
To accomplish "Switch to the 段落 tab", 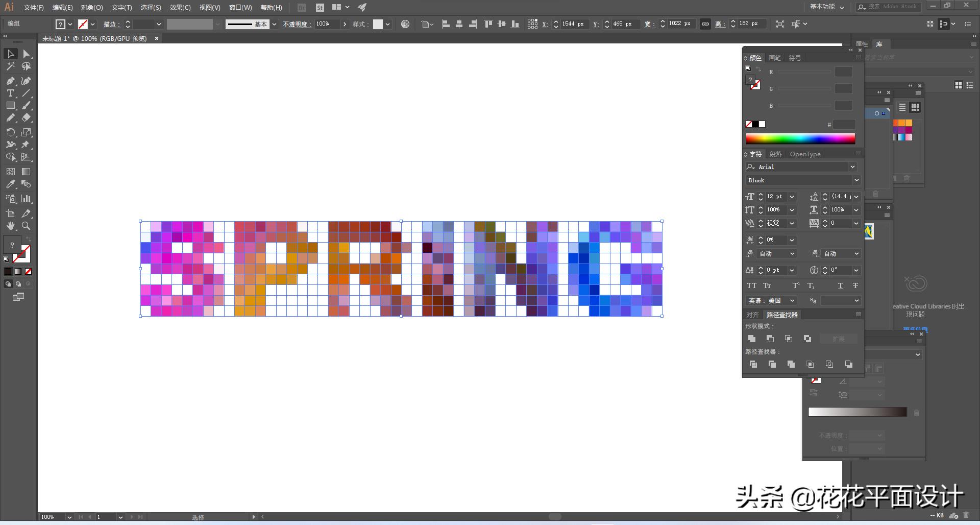I will pyautogui.click(x=775, y=154).
